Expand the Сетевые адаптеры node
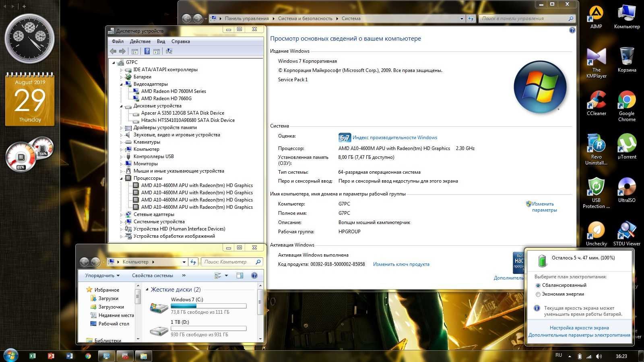The width and height of the screenshot is (644, 362). [121, 215]
